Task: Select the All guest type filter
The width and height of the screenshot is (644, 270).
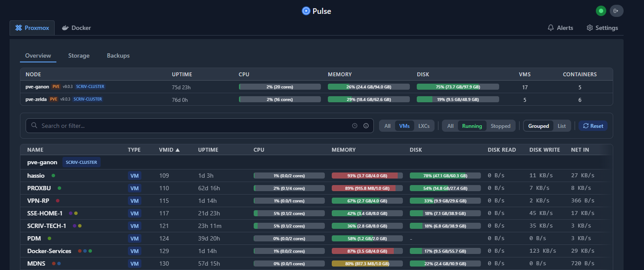Action: [x=387, y=126]
